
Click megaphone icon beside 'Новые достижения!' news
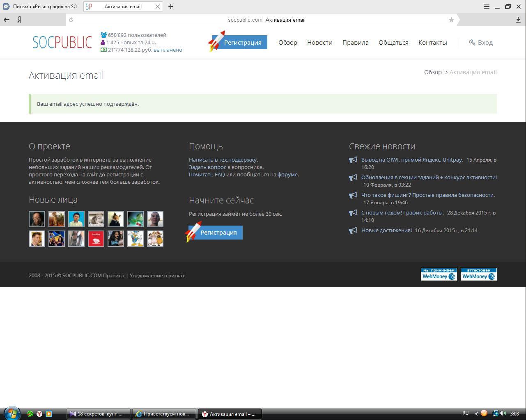[353, 231]
